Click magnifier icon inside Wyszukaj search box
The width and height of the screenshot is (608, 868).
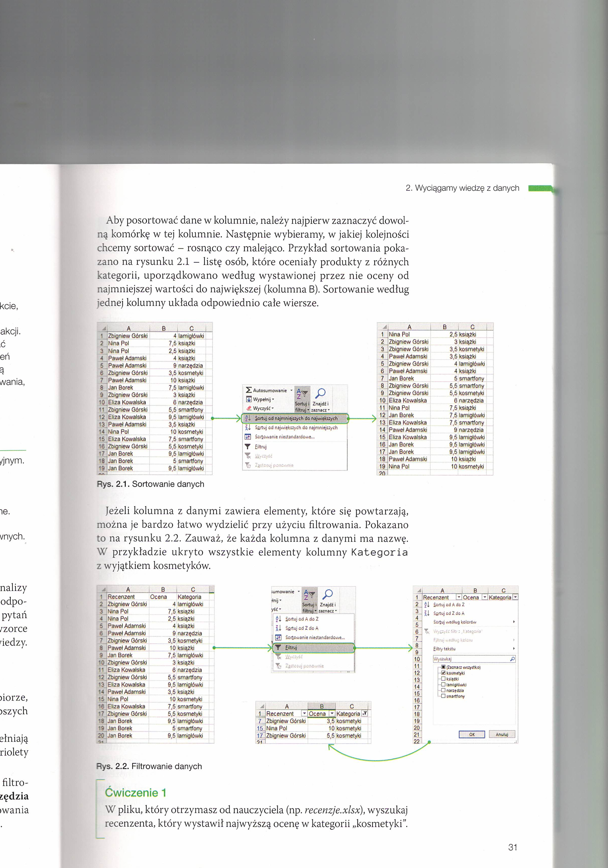[x=512, y=659]
